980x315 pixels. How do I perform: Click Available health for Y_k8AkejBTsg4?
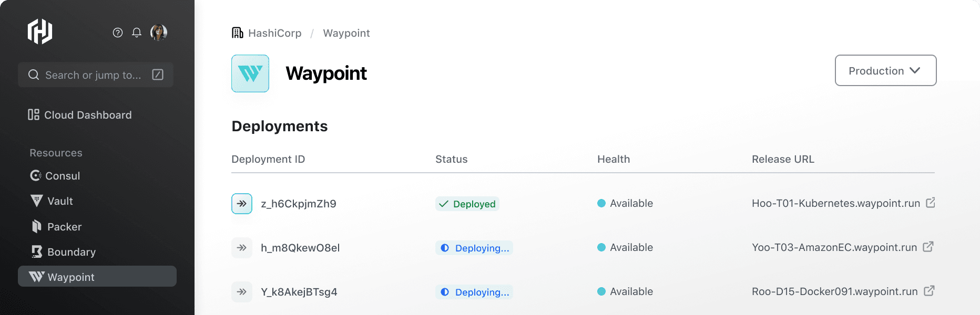[625, 291]
